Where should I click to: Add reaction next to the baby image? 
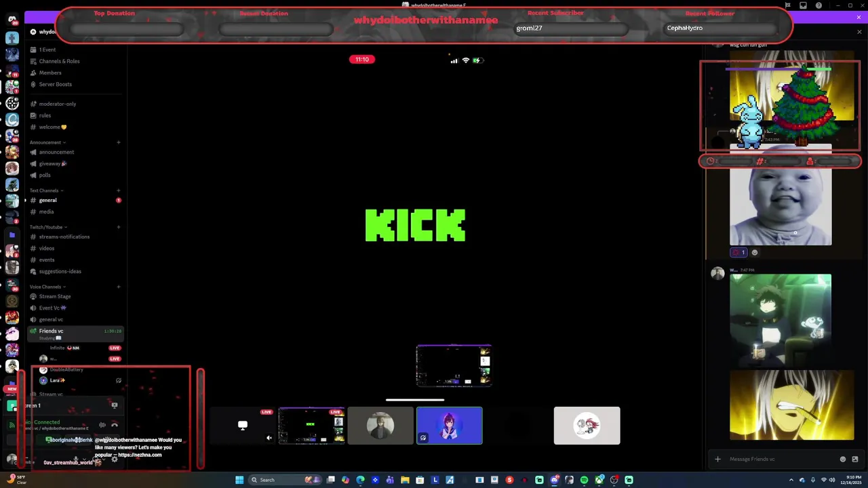[754, 252]
